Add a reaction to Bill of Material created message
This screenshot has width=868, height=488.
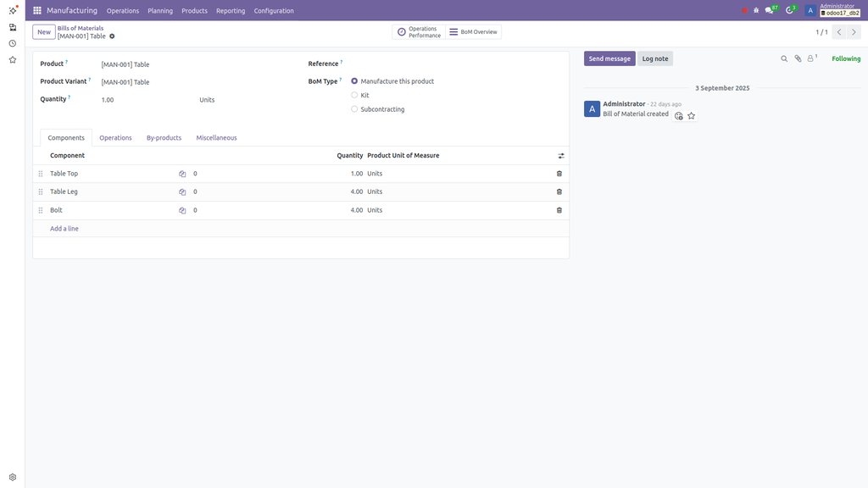pyautogui.click(x=677, y=115)
